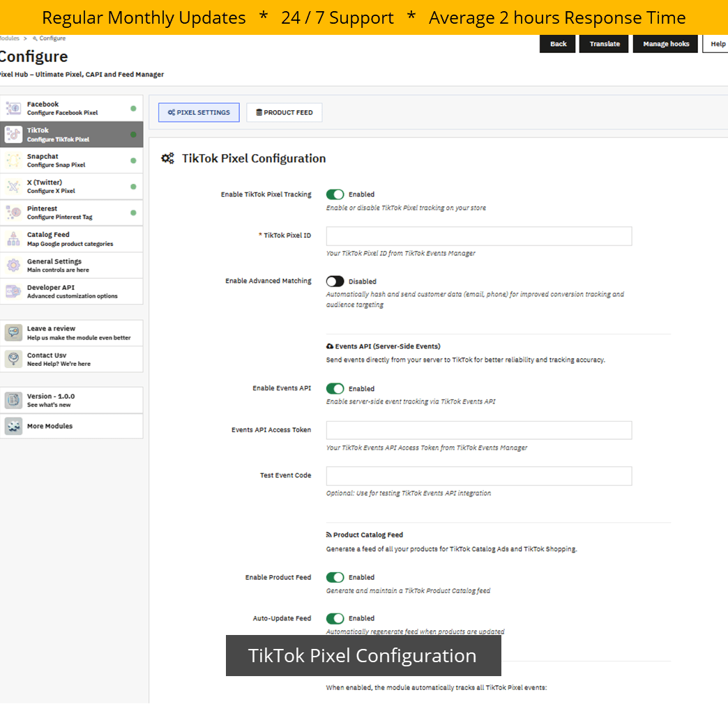
Task: Click the Facebook pixel sidebar icon
Action: tap(13, 109)
